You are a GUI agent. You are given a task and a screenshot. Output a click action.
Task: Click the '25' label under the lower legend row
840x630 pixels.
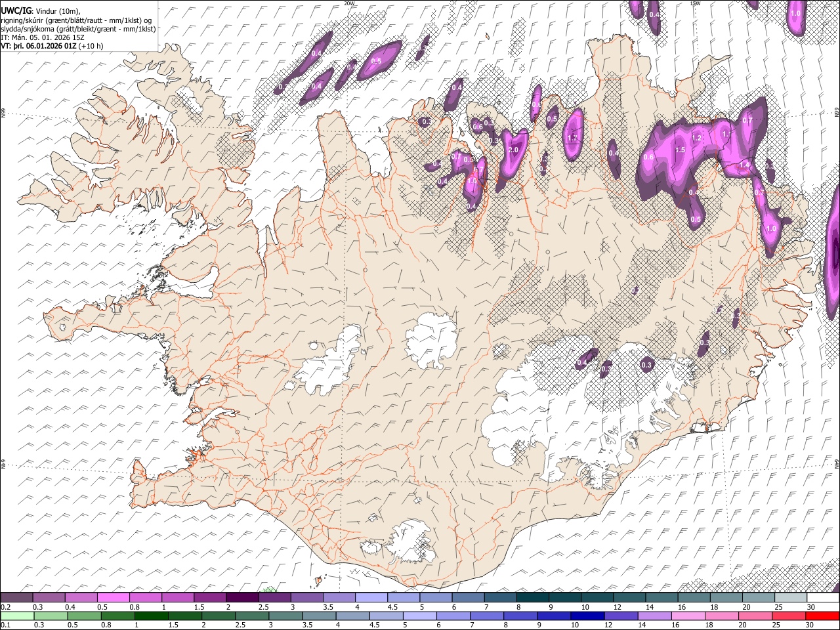pos(776,625)
